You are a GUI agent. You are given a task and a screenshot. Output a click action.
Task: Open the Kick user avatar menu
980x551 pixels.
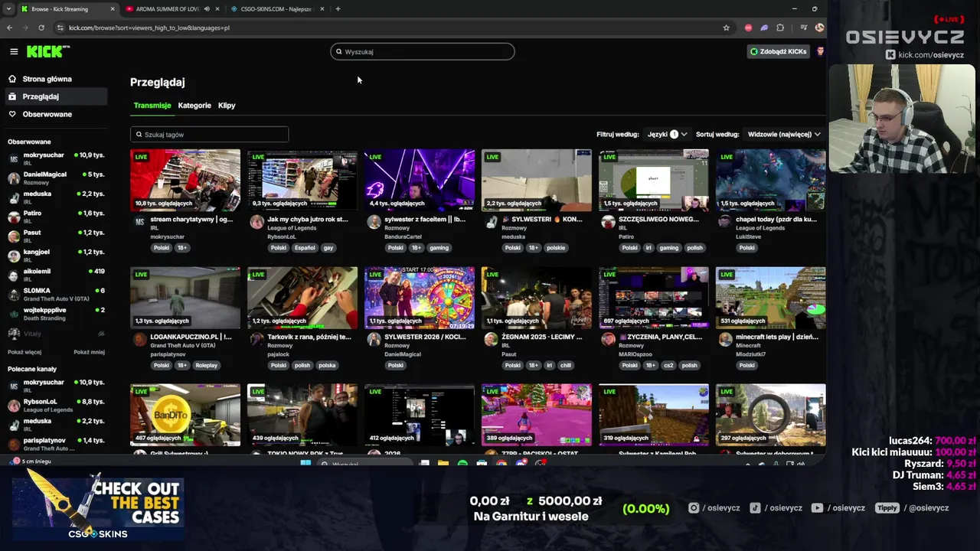point(820,51)
